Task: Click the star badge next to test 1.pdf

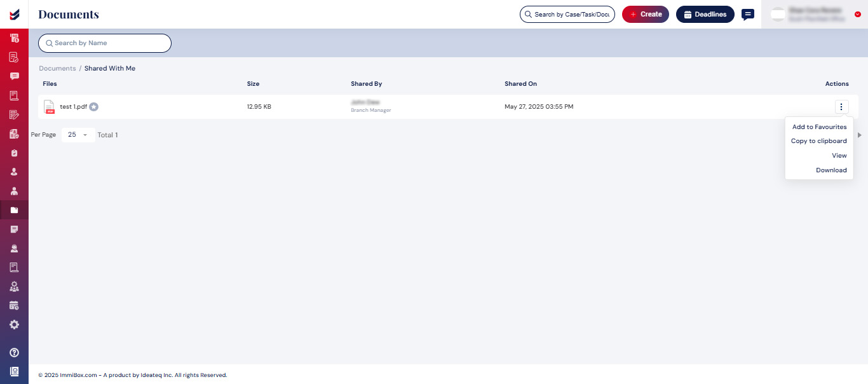Action: (93, 107)
